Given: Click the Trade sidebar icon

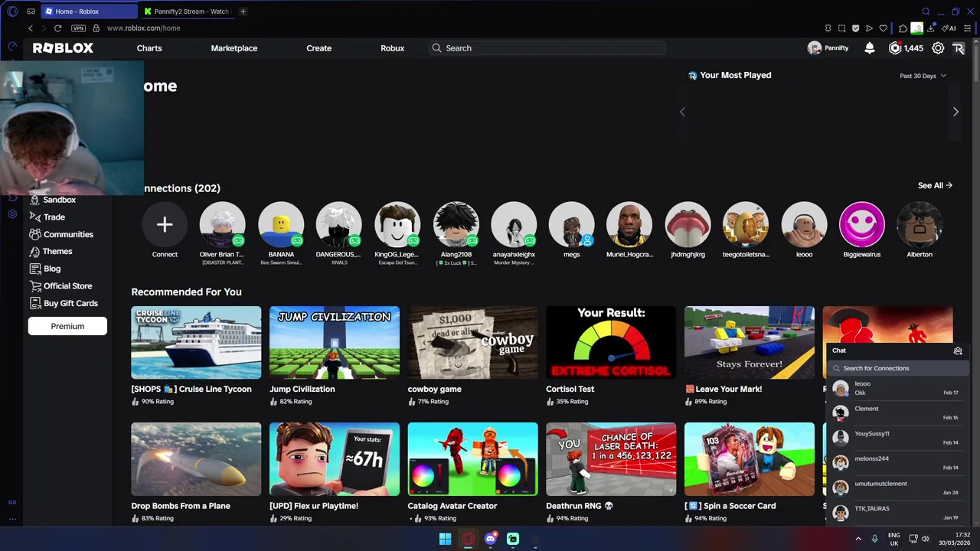Looking at the screenshot, I should point(34,217).
